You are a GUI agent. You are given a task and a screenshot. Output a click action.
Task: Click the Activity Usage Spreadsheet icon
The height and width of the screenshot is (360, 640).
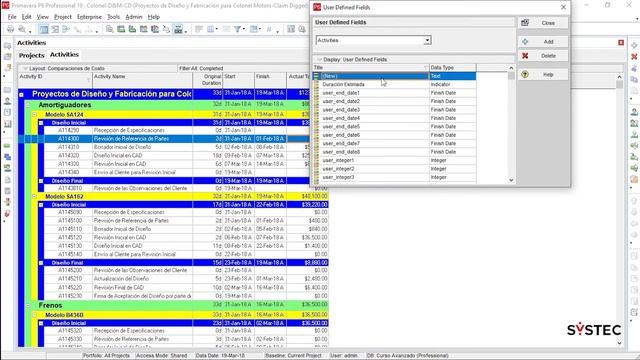(x=121, y=29)
